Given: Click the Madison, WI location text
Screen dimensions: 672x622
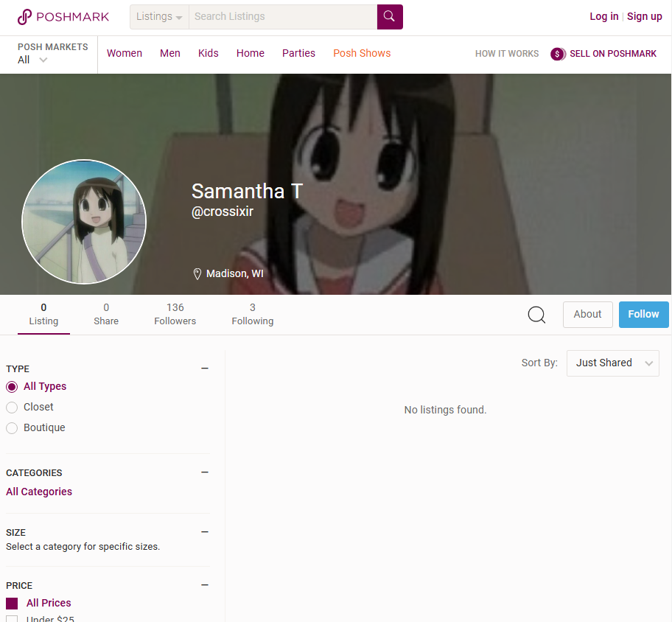Looking at the screenshot, I should (235, 273).
